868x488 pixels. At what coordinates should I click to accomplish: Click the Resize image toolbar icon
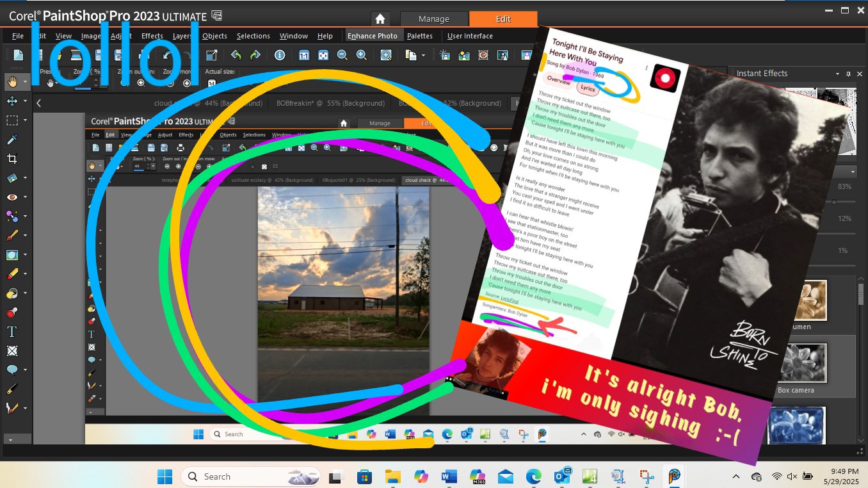click(211, 55)
